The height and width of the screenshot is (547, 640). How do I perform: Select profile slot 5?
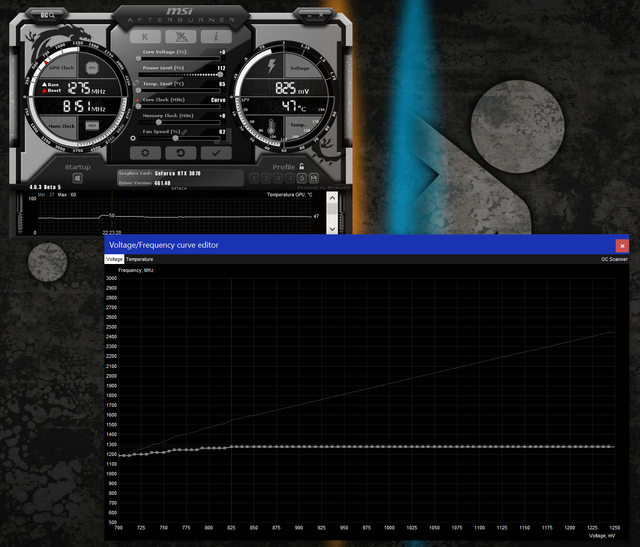pyautogui.click(x=302, y=178)
